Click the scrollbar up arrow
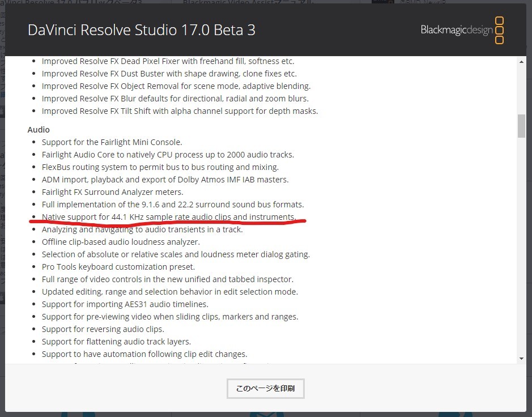 [521, 61]
